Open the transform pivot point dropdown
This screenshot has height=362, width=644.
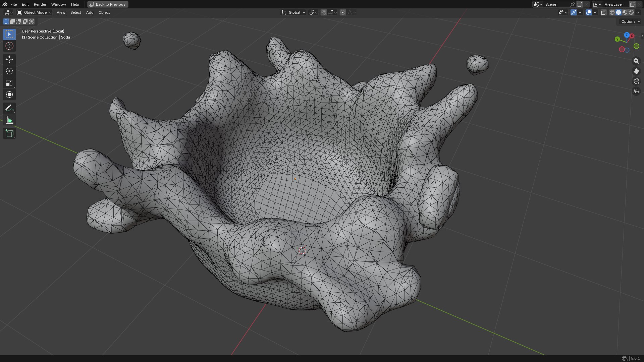click(x=313, y=12)
